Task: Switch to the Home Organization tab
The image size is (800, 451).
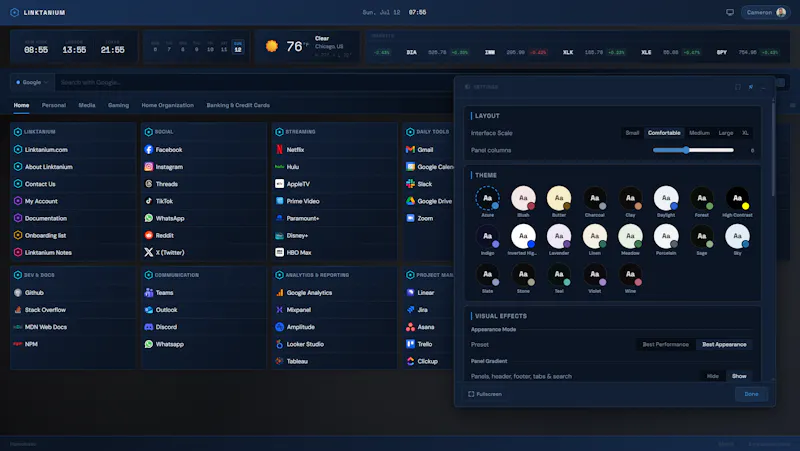Action: pos(167,105)
